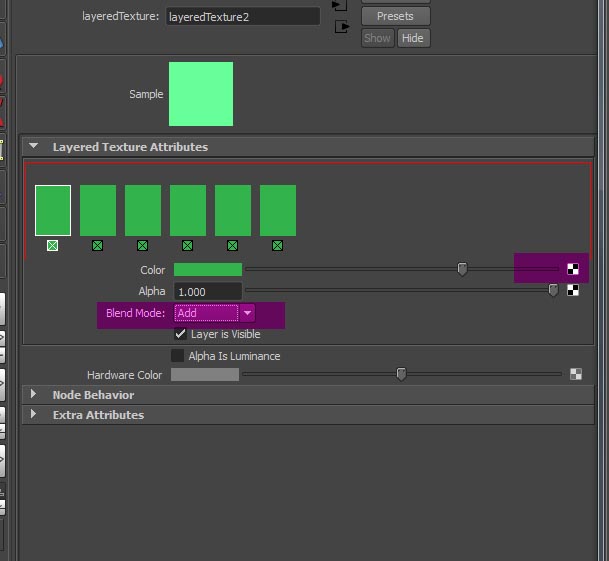The width and height of the screenshot is (609, 561).
Task: Click the Hide button
Action: (413, 38)
